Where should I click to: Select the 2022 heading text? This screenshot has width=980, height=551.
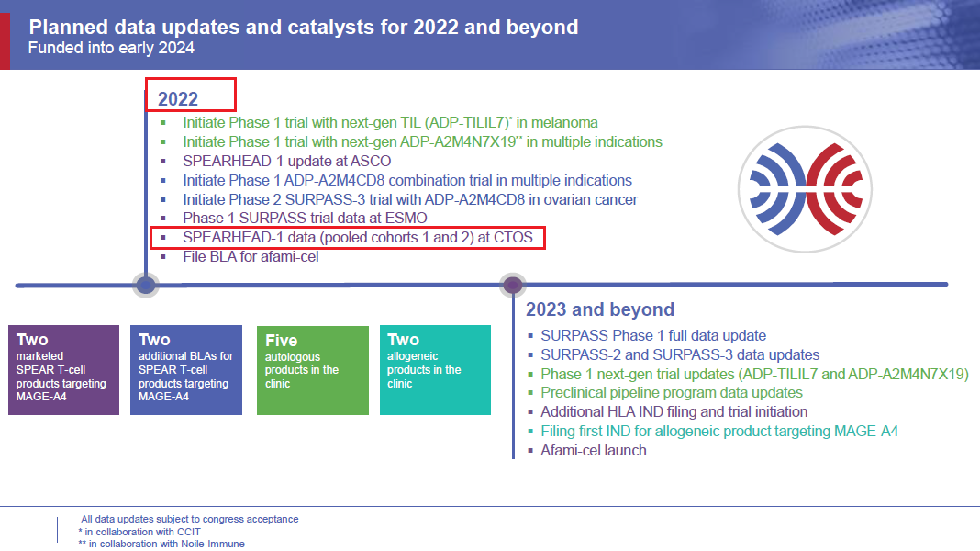tap(178, 99)
